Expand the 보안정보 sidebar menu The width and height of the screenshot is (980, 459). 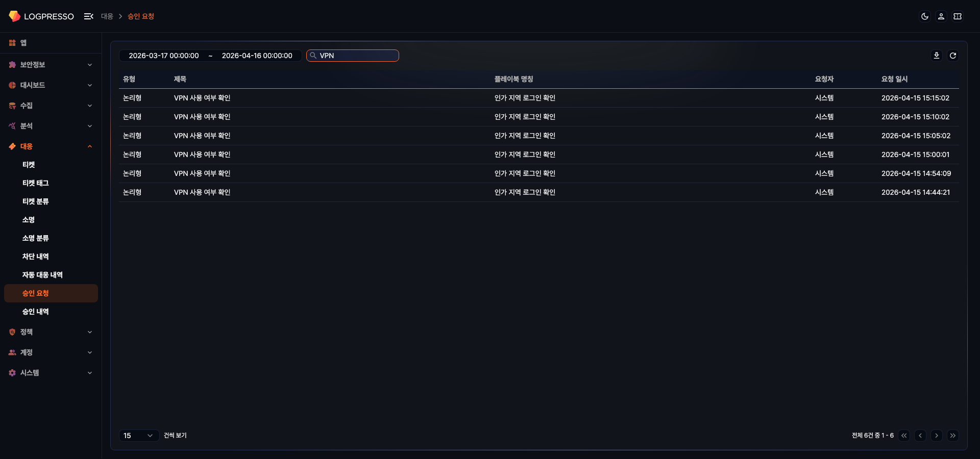click(51, 65)
